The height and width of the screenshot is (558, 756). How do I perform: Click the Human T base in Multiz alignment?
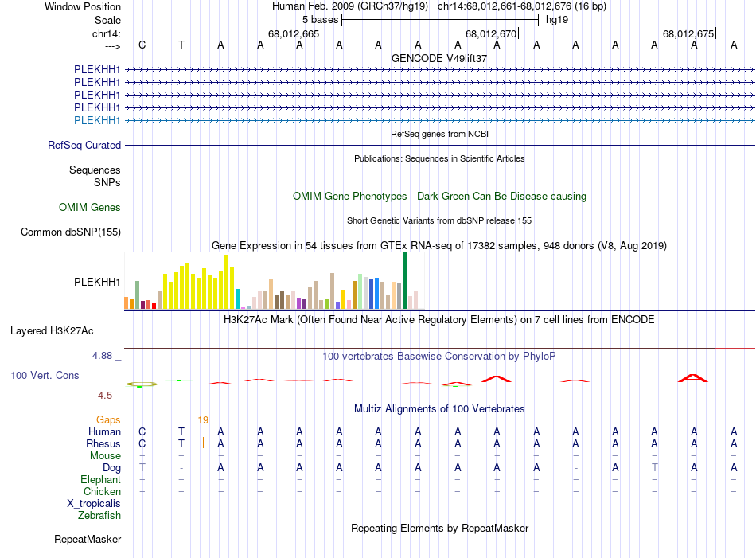(x=181, y=431)
